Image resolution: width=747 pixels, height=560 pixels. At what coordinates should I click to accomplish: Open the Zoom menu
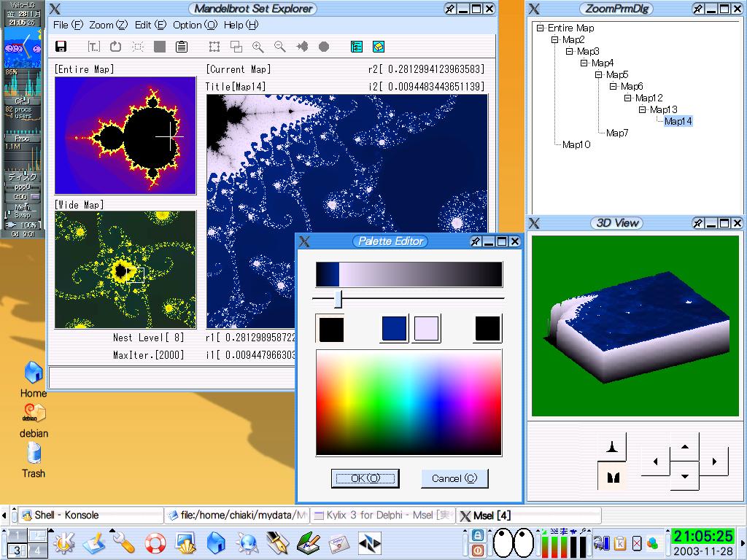point(107,25)
